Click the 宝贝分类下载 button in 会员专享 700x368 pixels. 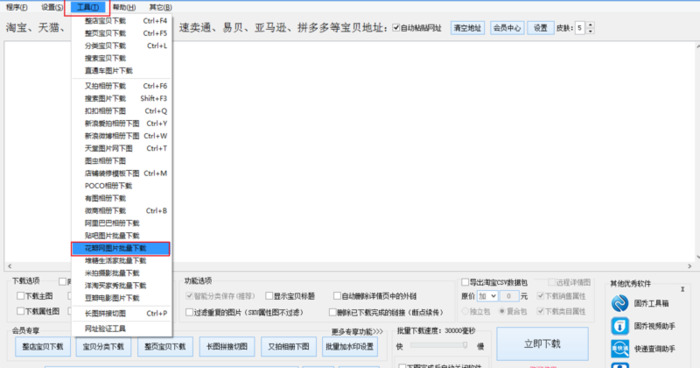[x=104, y=347]
